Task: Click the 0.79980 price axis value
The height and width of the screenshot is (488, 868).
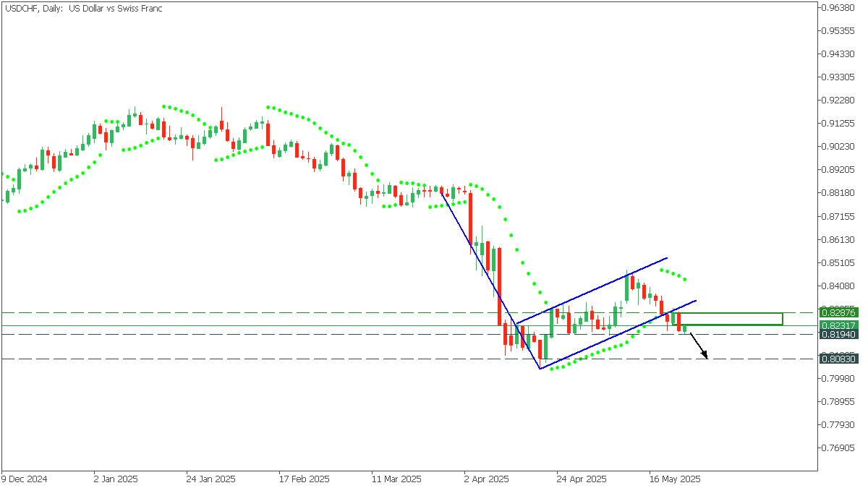Action: [x=840, y=378]
